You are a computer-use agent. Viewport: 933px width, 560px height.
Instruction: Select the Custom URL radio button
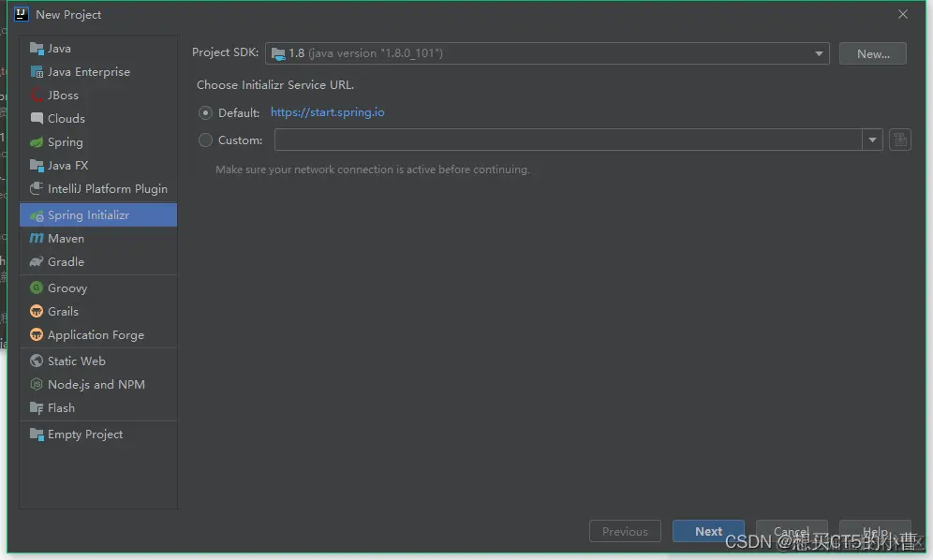[x=205, y=140]
